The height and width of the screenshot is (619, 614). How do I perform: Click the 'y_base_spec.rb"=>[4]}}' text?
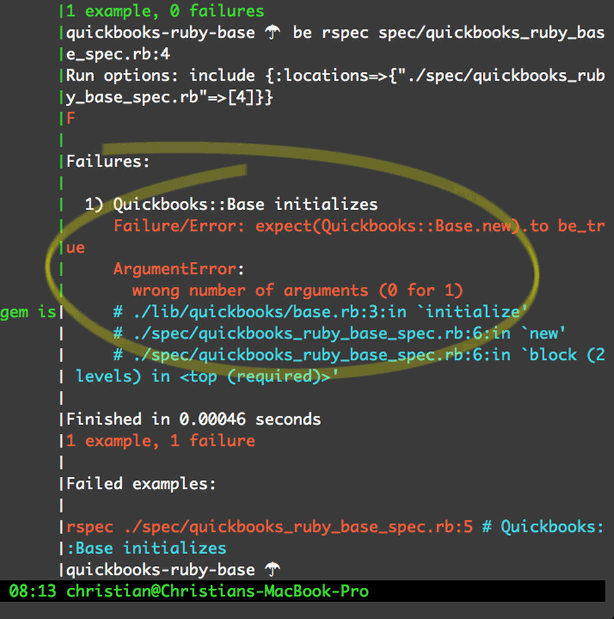[x=169, y=97]
